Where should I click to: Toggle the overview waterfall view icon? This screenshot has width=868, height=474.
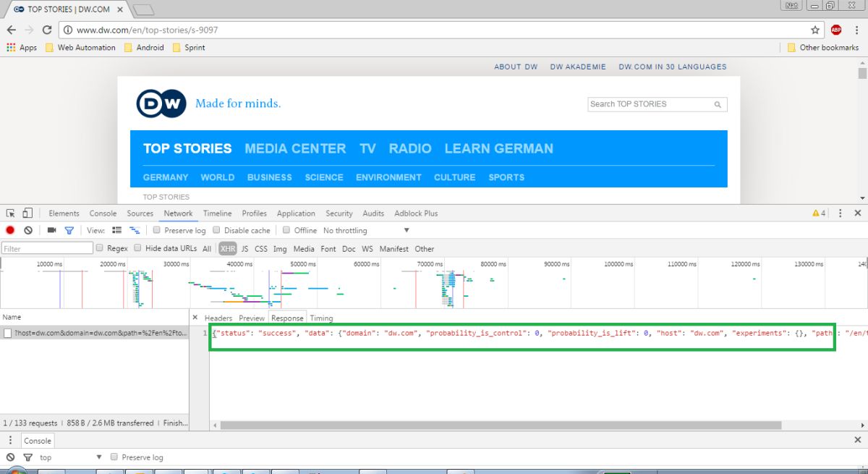click(x=135, y=230)
